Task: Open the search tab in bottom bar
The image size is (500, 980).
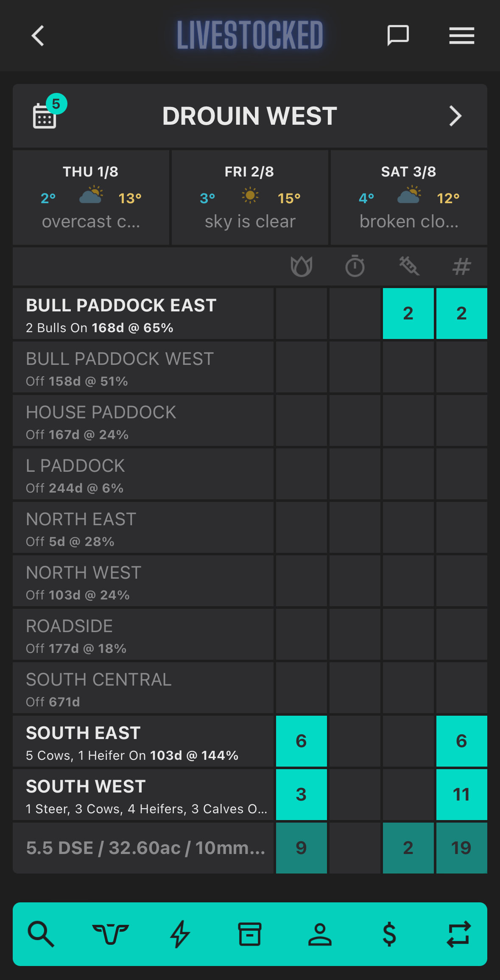Action: tap(41, 934)
